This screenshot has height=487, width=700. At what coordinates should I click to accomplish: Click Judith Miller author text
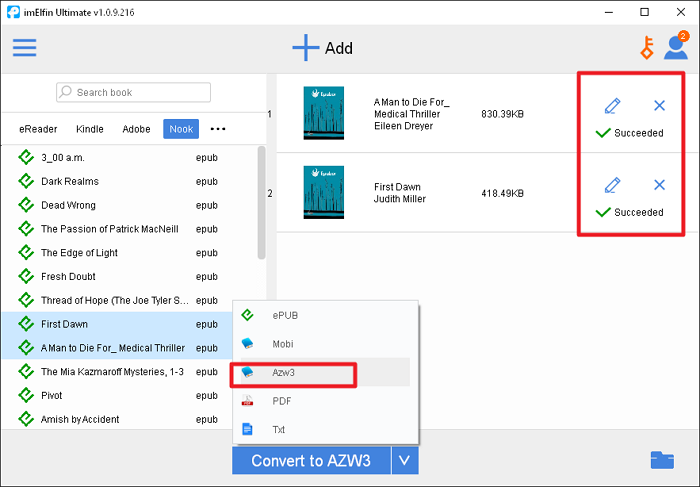point(400,199)
